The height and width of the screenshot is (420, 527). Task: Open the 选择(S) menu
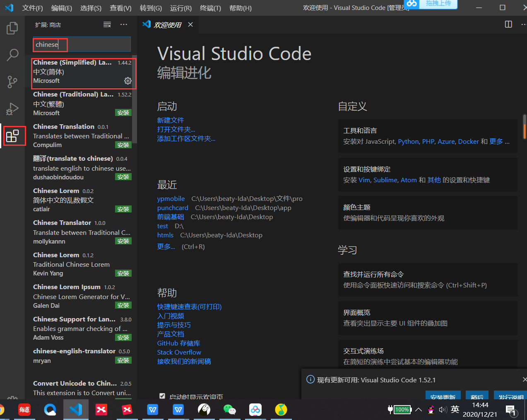coord(91,8)
